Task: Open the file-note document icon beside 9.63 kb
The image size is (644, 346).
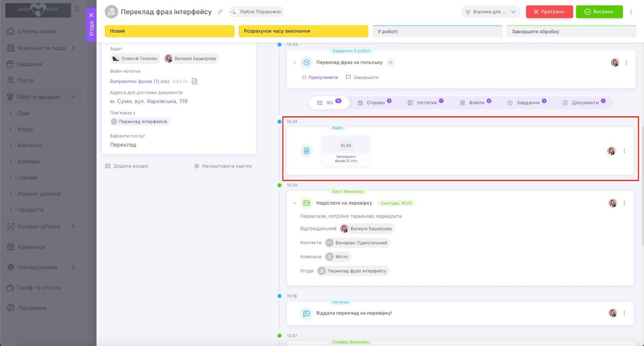Action: pos(194,81)
